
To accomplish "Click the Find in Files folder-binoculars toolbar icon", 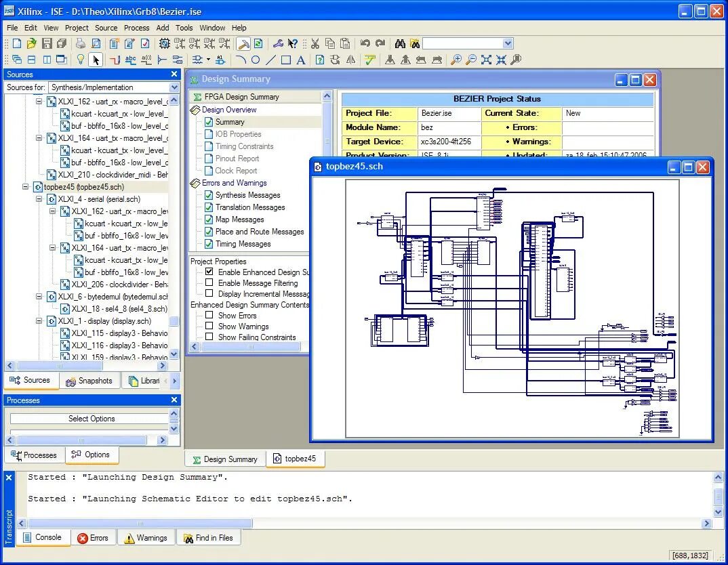I will point(415,43).
